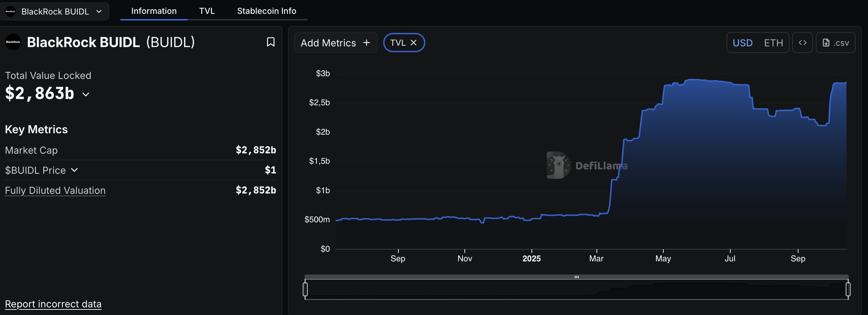Click the BlackRock logo beside the page title
Screen dimensions: 868x315
(x=13, y=42)
